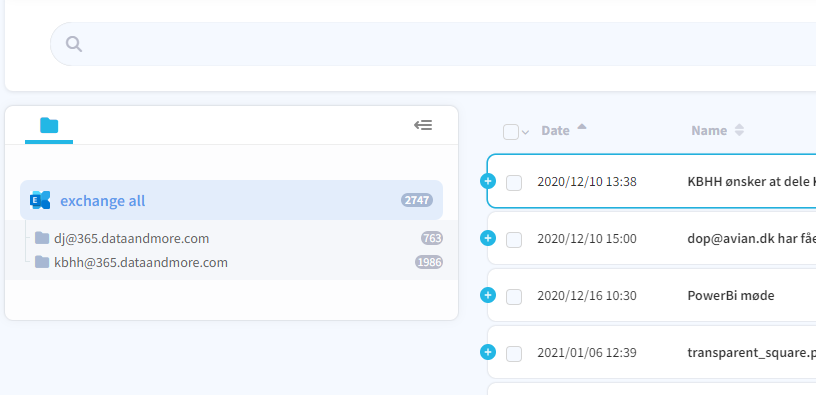Check the 2020/12/10 15:00 row checkbox
The image size is (816, 395).
(x=514, y=240)
